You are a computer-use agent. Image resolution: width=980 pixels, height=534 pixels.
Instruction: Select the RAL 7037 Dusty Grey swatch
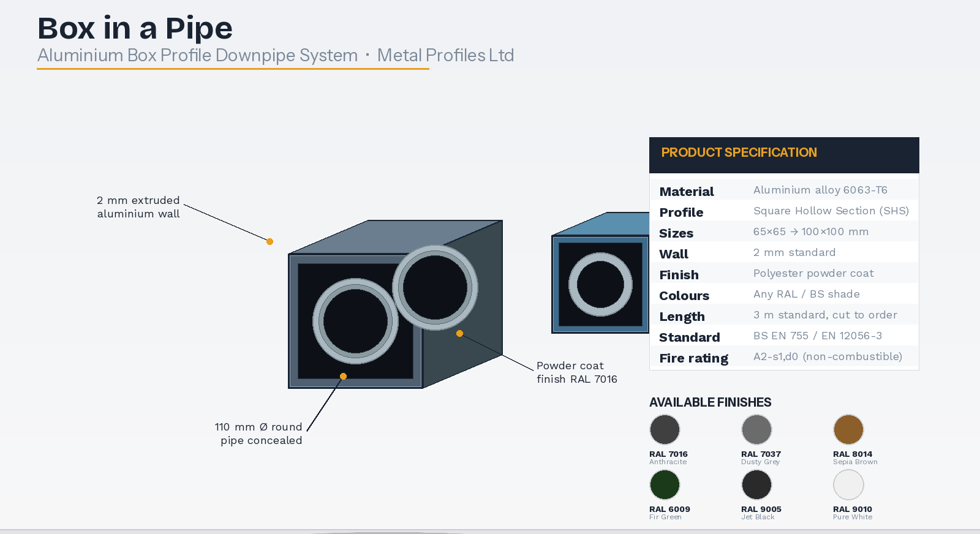[x=756, y=429]
